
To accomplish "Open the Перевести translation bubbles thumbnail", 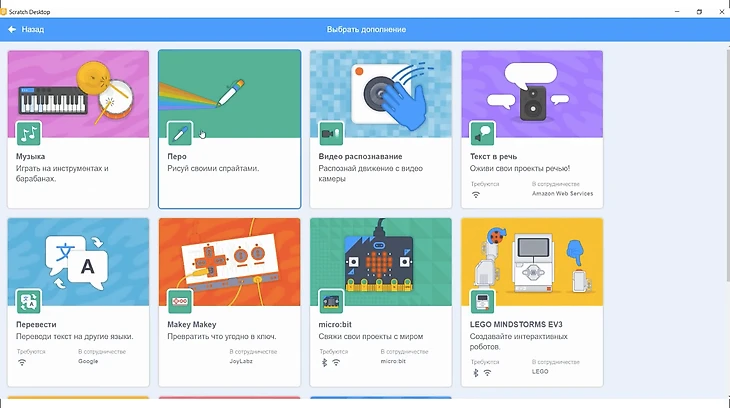I will pos(78,262).
